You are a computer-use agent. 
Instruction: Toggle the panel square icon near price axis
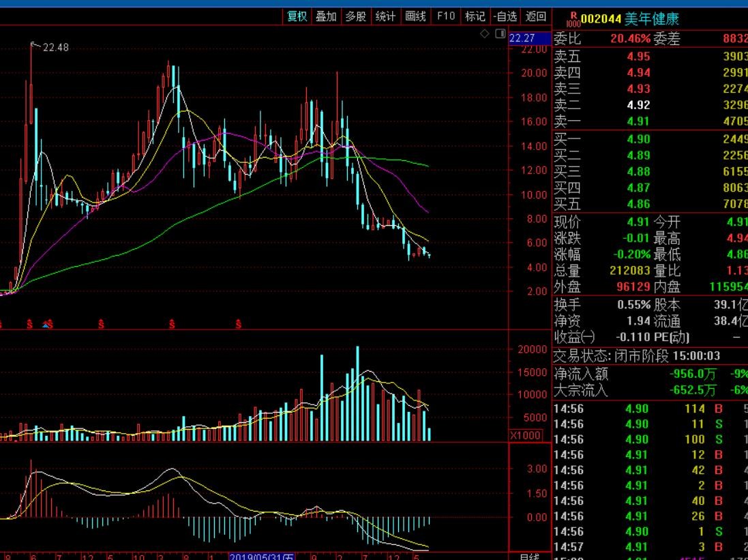point(500,33)
